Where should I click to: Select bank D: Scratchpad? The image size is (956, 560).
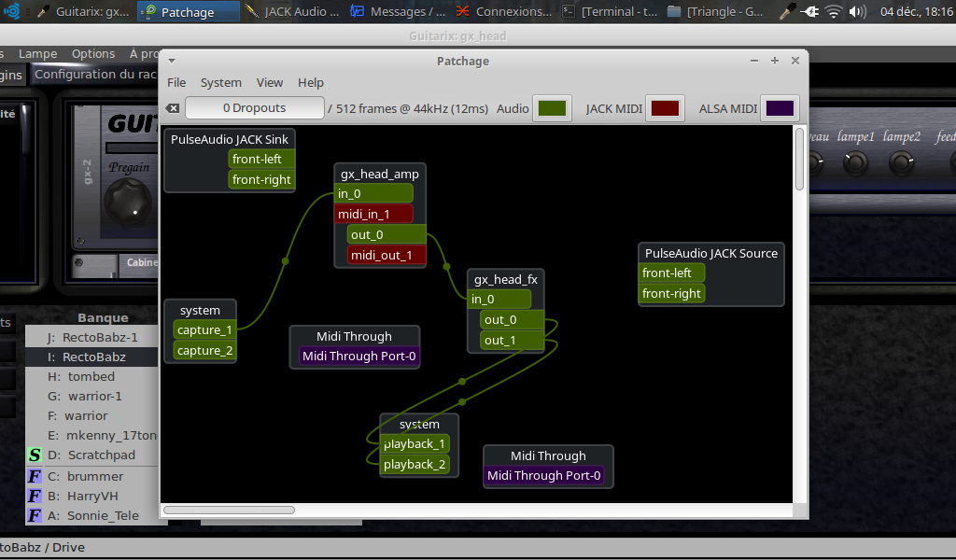[x=92, y=455]
